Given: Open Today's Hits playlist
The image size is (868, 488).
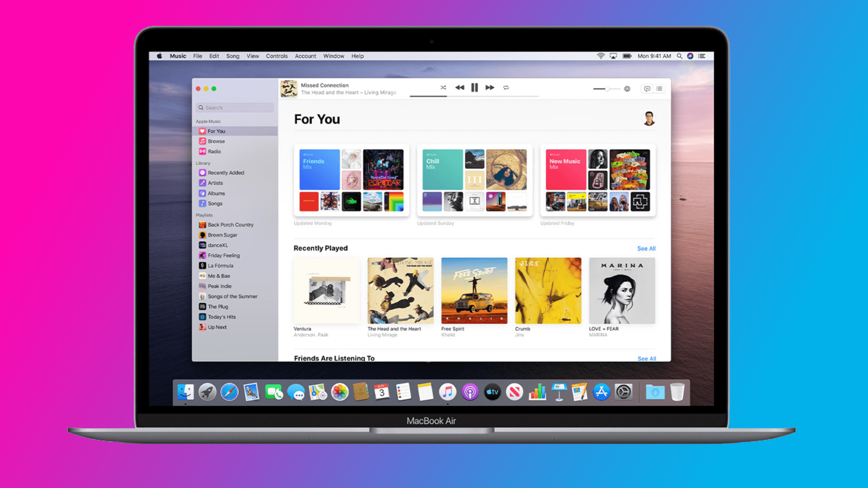Looking at the screenshot, I should [x=235, y=317].
